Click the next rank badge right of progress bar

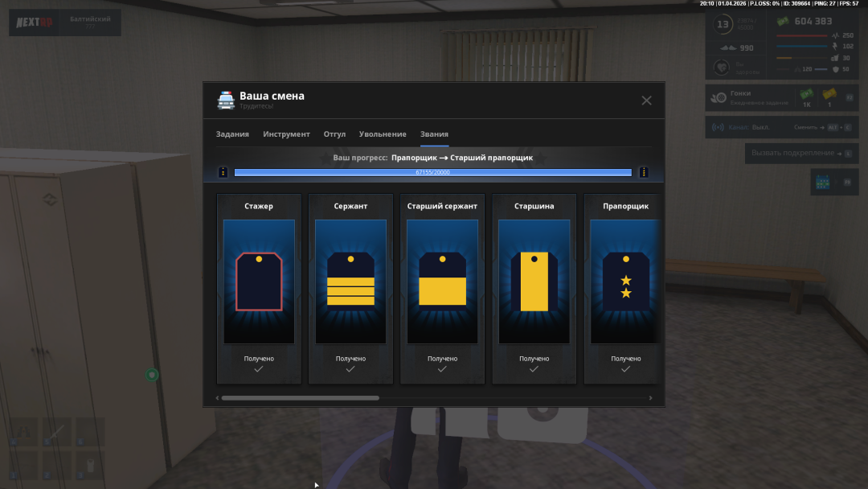(644, 172)
